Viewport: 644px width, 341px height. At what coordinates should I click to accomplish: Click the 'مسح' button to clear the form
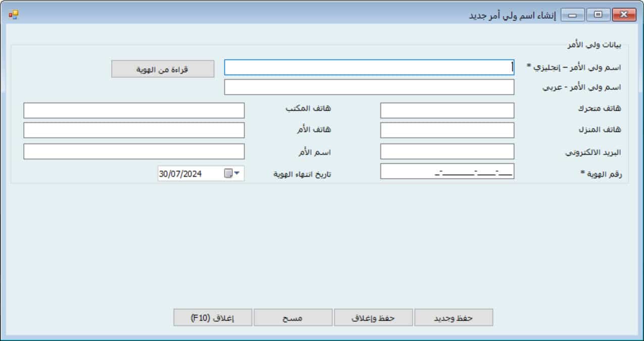tap(292, 318)
